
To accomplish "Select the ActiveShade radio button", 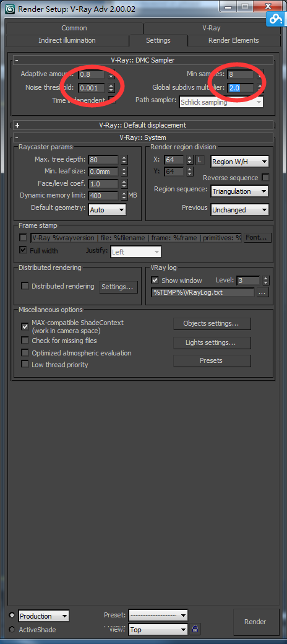I will pos(12,630).
